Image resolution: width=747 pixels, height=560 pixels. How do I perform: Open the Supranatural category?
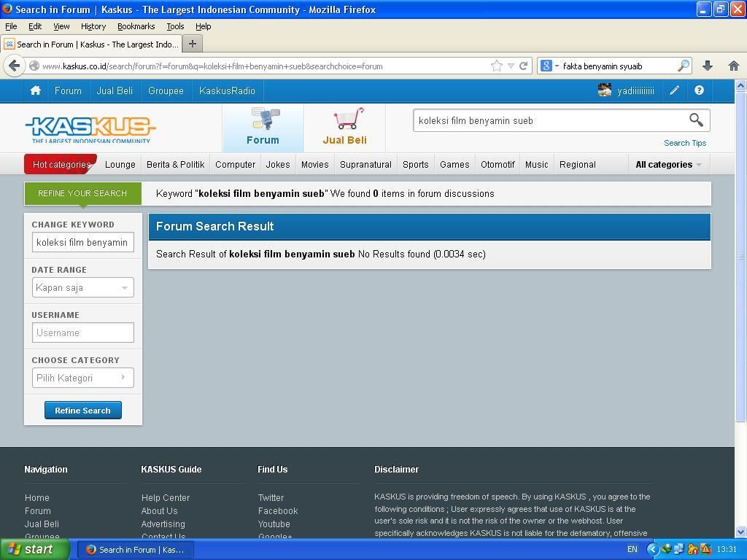point(366,165)
